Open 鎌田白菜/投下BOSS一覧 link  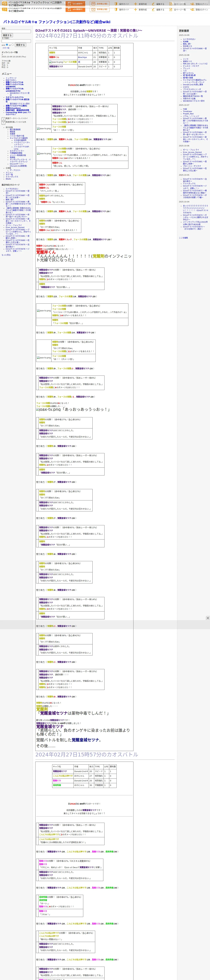[x=193, y=96]
